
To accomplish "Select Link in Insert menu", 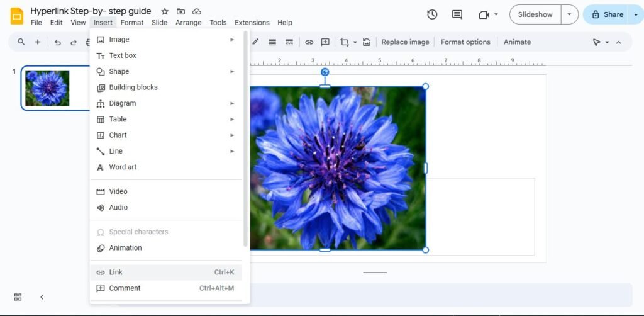I will point(165,273).
